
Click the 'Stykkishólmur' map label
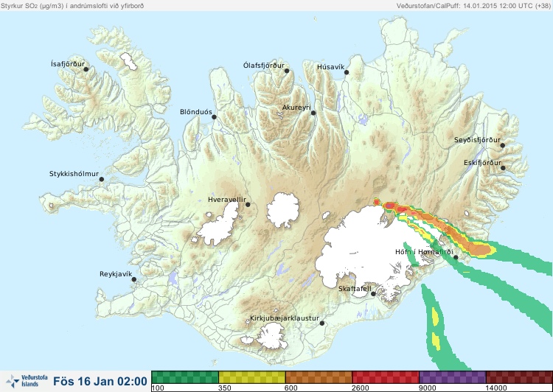click(x=74, y=174)
